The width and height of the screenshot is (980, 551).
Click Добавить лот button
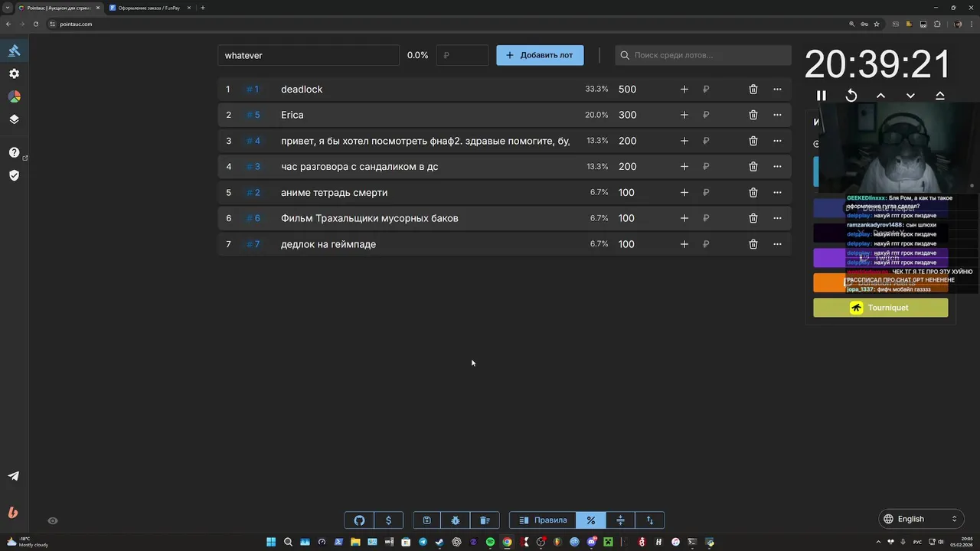coord(540,55)
